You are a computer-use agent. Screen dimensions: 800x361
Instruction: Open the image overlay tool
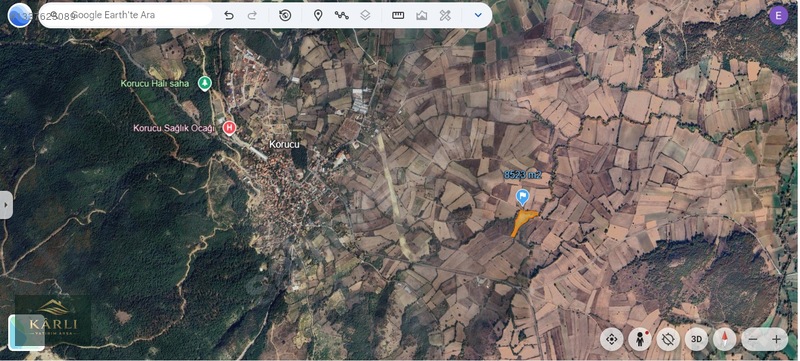421,15
